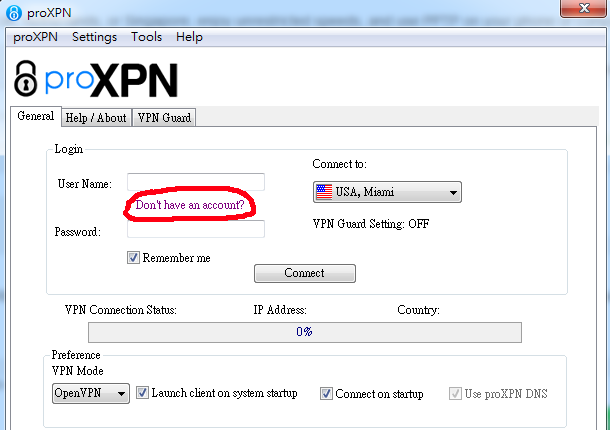Click the proXPN padlock logo
This screenshot has width=610, height=430.
[26, 78]
